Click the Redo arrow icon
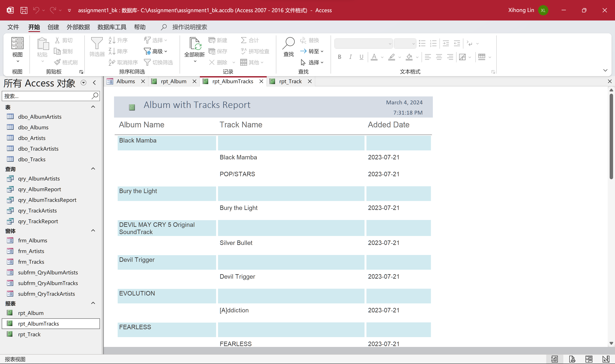Screen dimensions: 615x364 [x=53, y=10]
